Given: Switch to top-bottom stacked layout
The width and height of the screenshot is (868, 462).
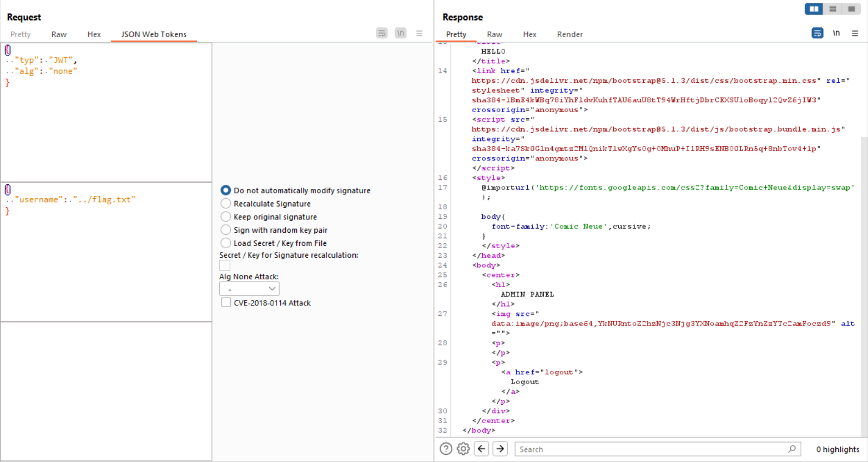Looking at the screenshot, I should 832,9.
